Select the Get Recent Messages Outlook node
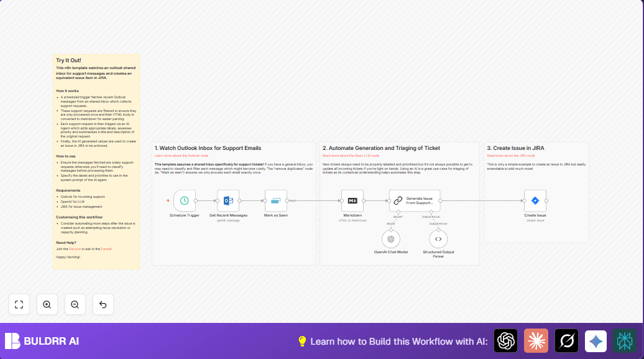This screenshot has height=359, width=644. 228,201
